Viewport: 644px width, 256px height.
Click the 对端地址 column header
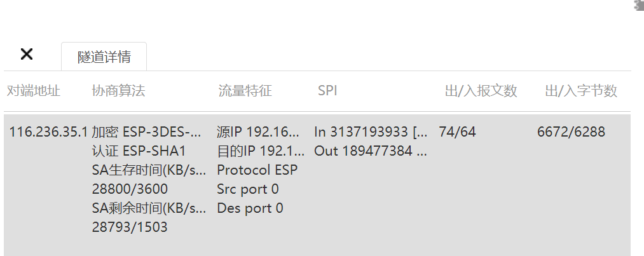[x=34, y=91]
